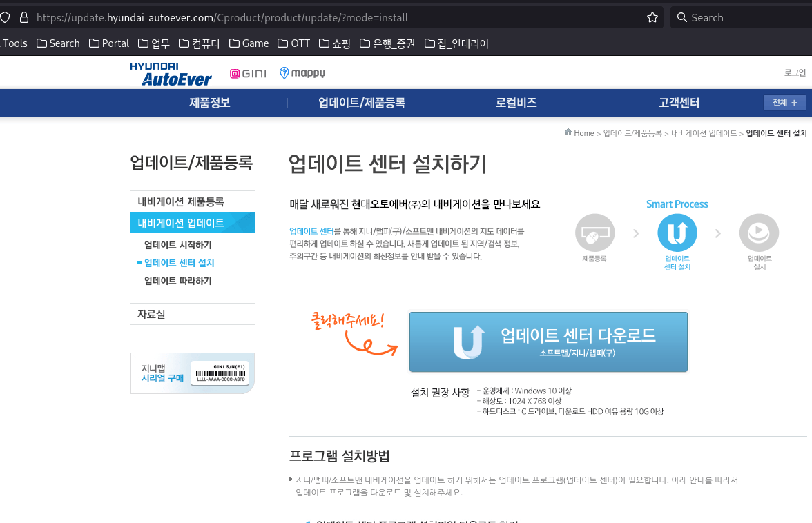Click the 프로그램 설치방법 section heading

click(x=339, y=456)
